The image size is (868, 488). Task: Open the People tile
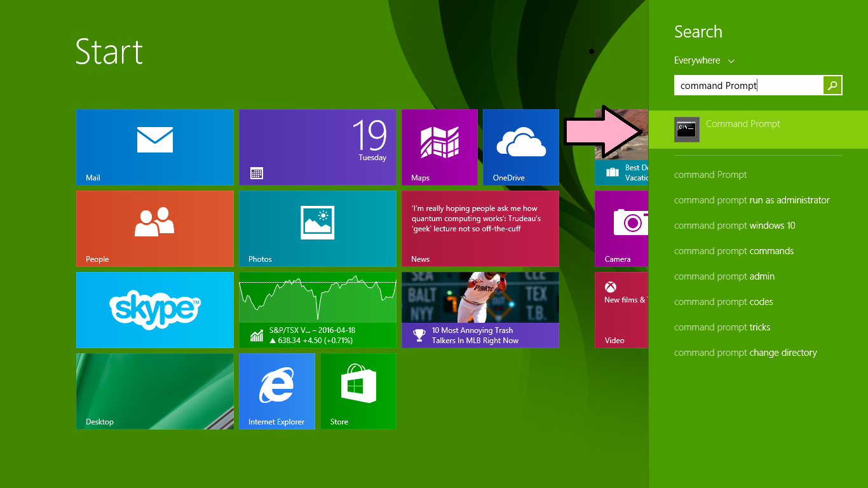pyautogui.click(x=155, y=229)
